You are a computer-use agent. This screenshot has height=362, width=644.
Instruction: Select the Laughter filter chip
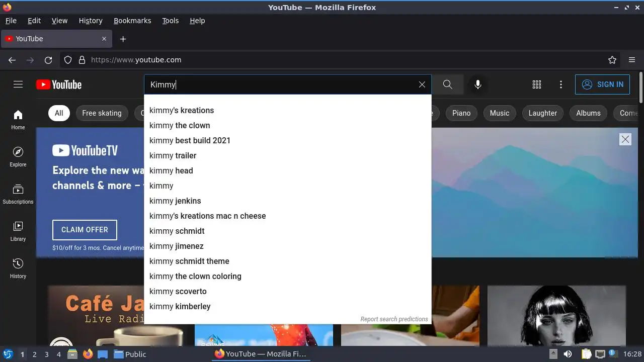click(543, 113)
